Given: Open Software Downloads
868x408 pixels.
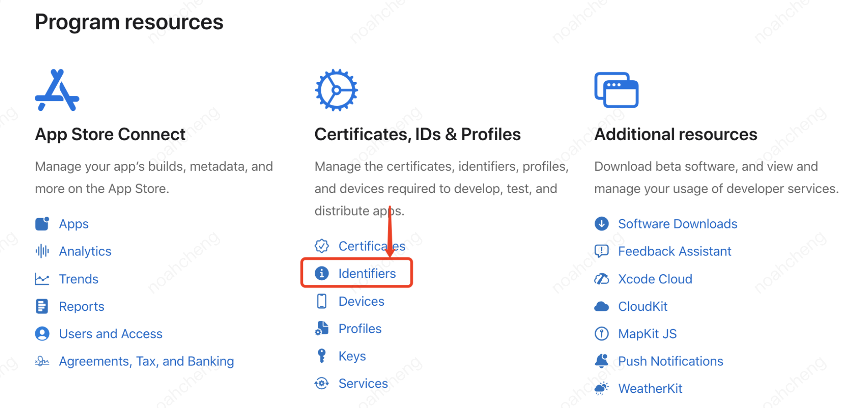Looking at the screenshot, I should 677,224.
